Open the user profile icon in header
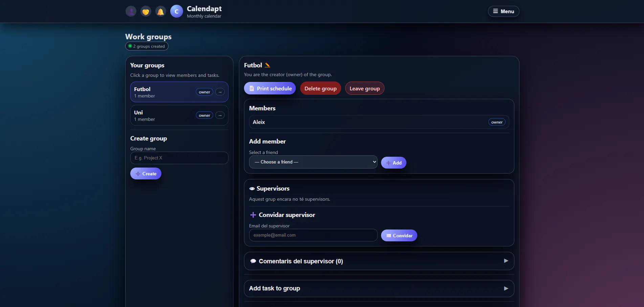644x307 pixels. [x=131, y=12]
